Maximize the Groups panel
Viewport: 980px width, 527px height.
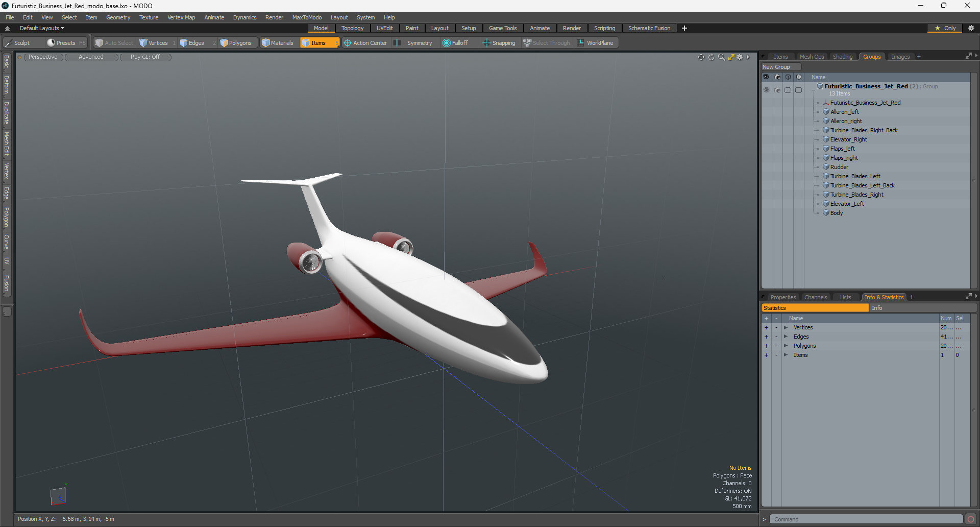[x=968, y=56]
